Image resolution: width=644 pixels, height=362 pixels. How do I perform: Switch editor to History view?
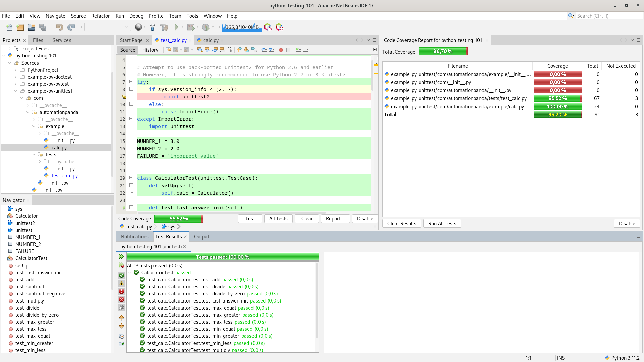click(150, 50)
